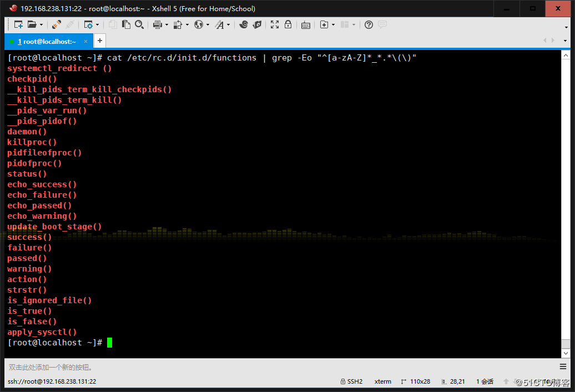Click the New Session icon in the toolbar
The height and width of the screenshot is (392, 575).
click(18, 24)
